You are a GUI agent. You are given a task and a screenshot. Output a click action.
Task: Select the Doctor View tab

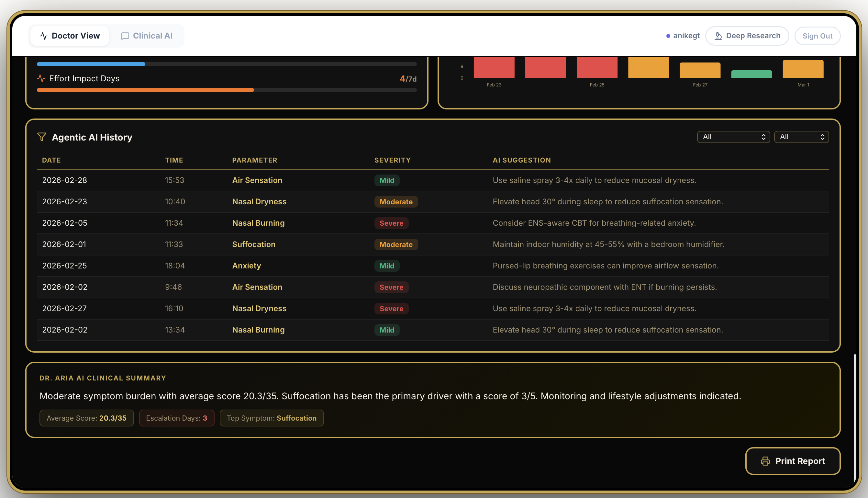[70, 36]
